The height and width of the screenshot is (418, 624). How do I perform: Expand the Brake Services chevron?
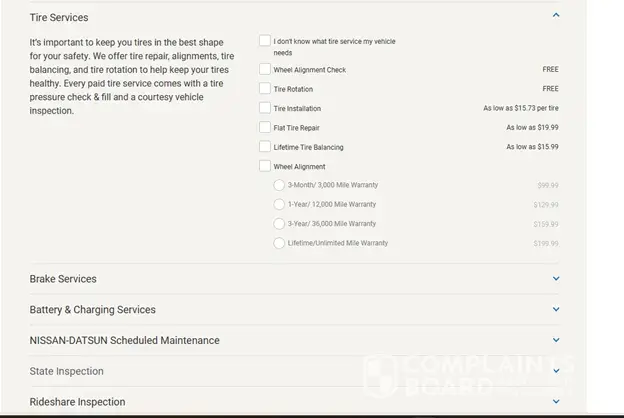pyautogui.click(x=556, y=279)
